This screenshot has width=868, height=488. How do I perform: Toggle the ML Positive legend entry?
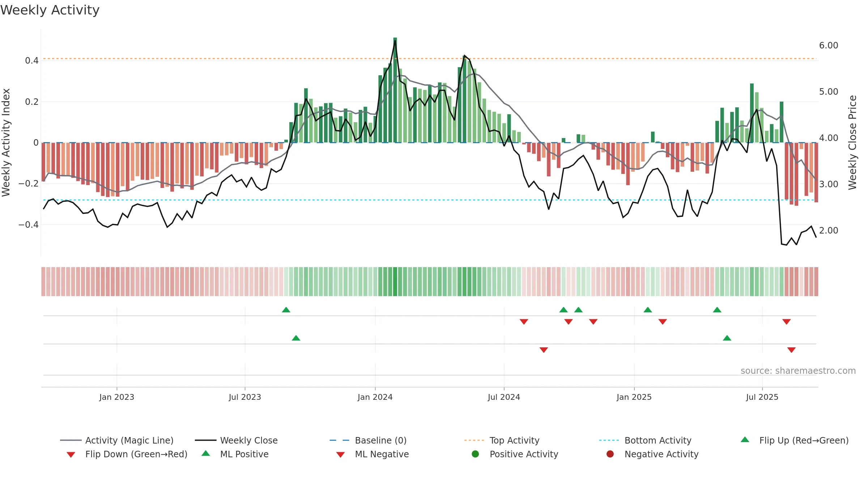pos(235,454)
